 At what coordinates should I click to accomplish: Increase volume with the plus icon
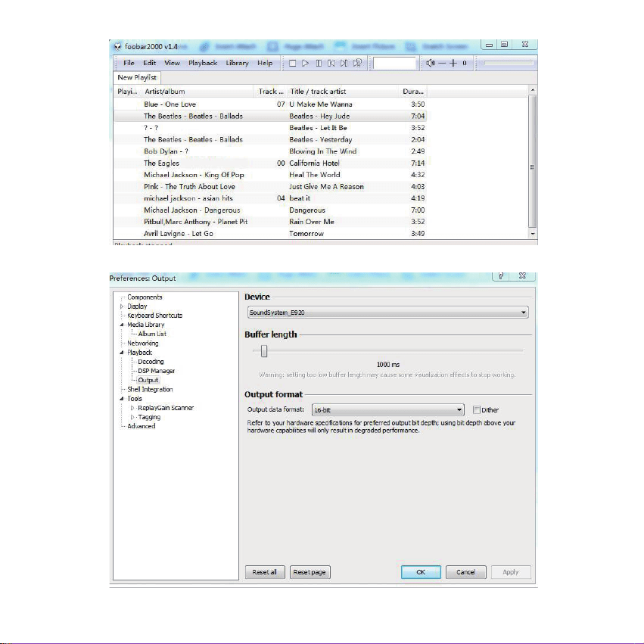(x=453, y=64)
